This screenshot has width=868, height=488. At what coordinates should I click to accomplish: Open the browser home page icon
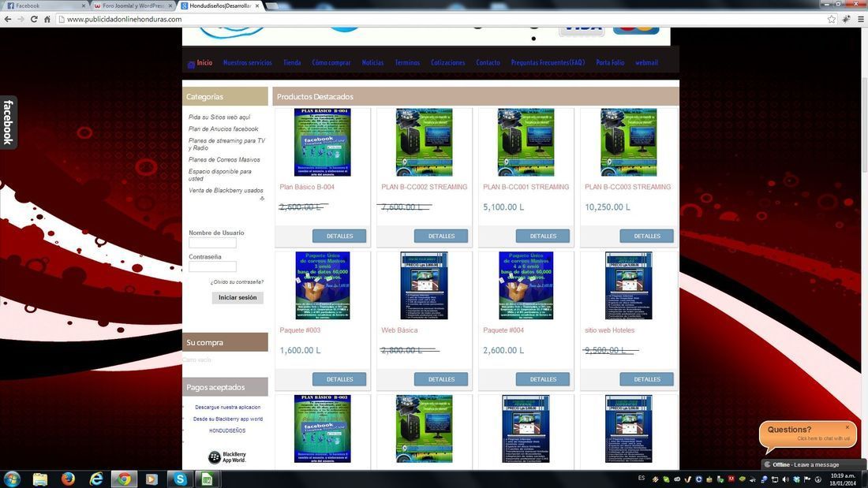[x=47, y=19]
